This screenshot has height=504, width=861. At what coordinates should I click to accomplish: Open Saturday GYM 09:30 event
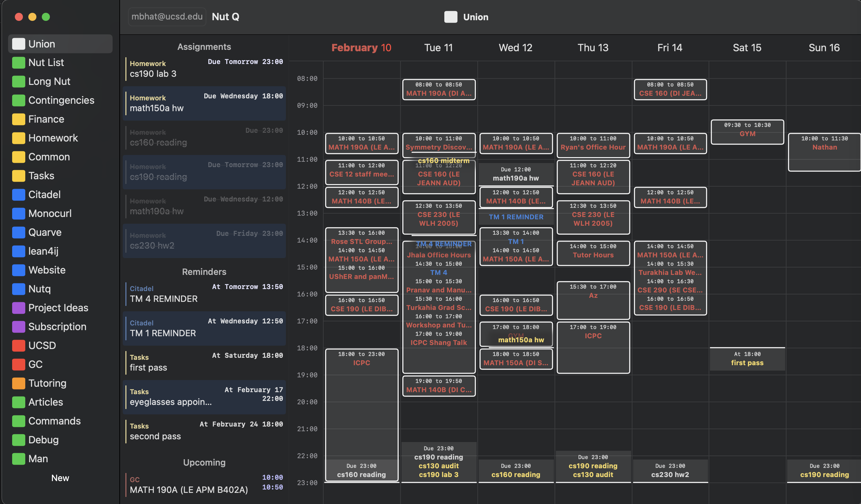coord(747,132)
